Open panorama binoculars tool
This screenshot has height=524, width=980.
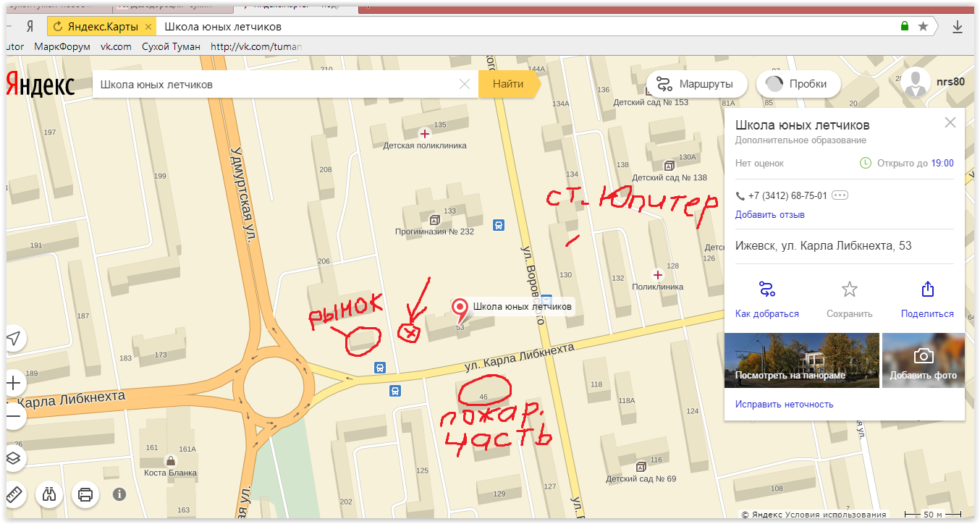tap(49, 495)
